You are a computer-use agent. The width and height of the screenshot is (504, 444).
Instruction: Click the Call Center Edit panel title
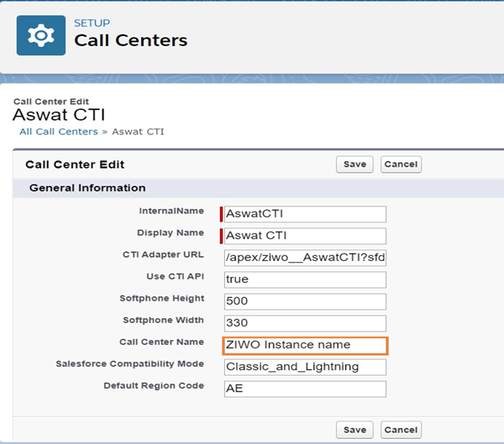(x=75, y=165)
